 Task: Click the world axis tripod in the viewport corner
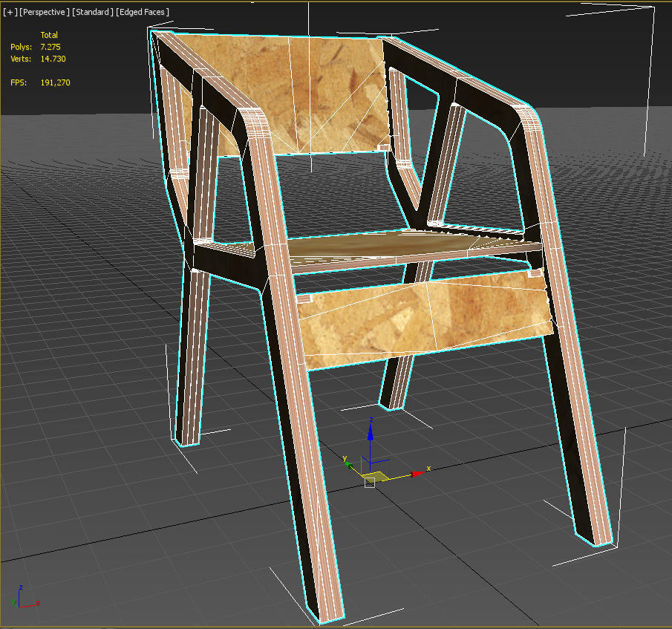[x=25, y=598]
